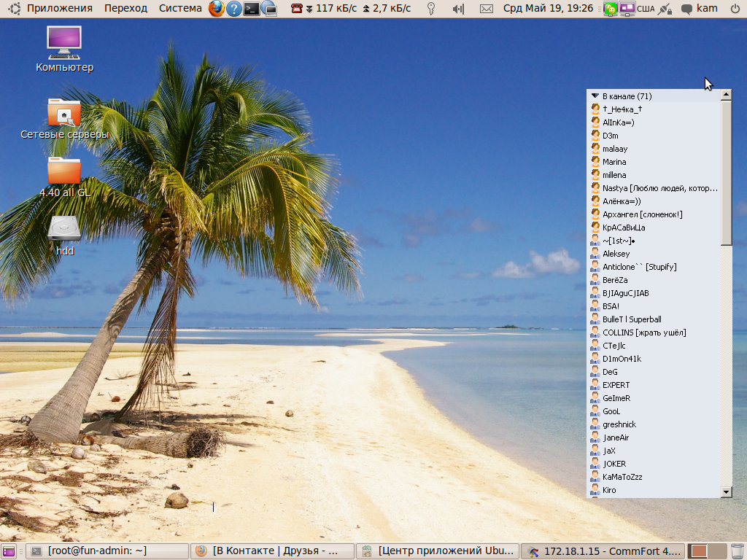Viewport: 747px width, 560px height.
Task: Switch to the В Контакте Firefox window
Action: pos(273,551)
